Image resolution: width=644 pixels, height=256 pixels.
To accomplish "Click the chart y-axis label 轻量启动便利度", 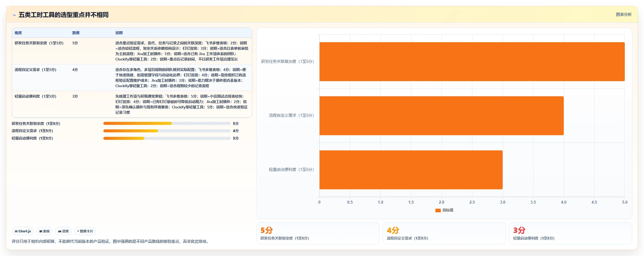I will [x=291, y=169].
